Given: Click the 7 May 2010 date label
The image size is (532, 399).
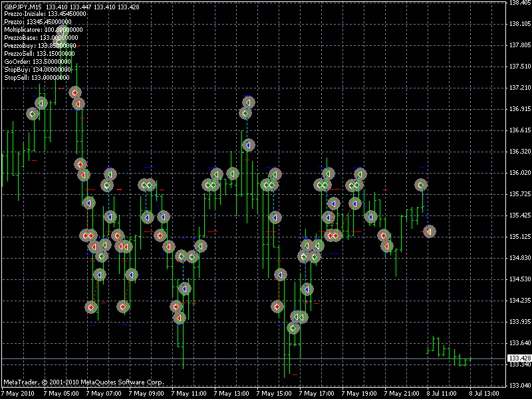Looking at the screenshot, I should coord(18,394).
